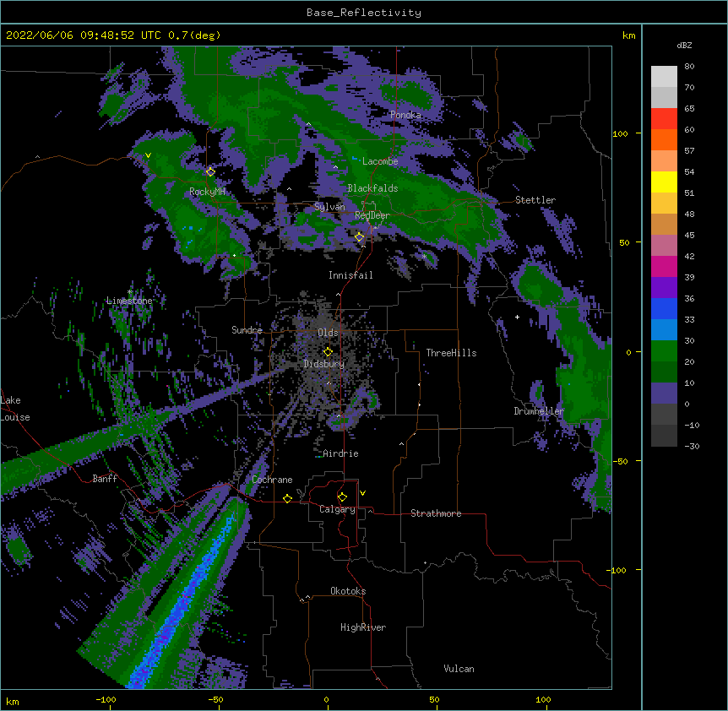728x711 pixels.
Task: Select the Okotoks label
Action: point(348,591)
